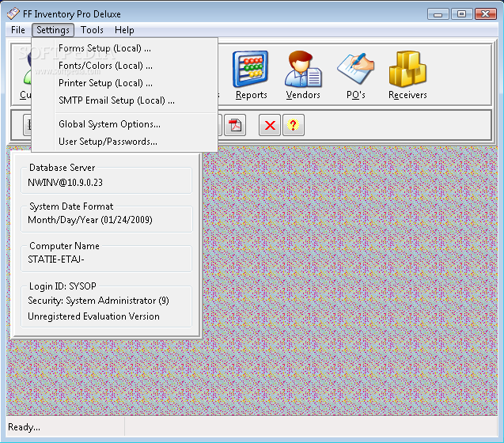Click the Month/Day/Year (01/24/2009) date format text
This screenshot has height=443, width=504.
click(x=90, y=220)
